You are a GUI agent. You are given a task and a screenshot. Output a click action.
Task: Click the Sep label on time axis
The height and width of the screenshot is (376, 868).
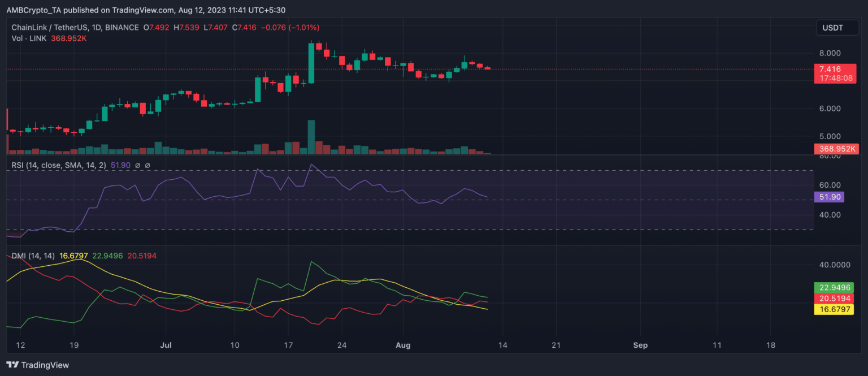[640, 344]
